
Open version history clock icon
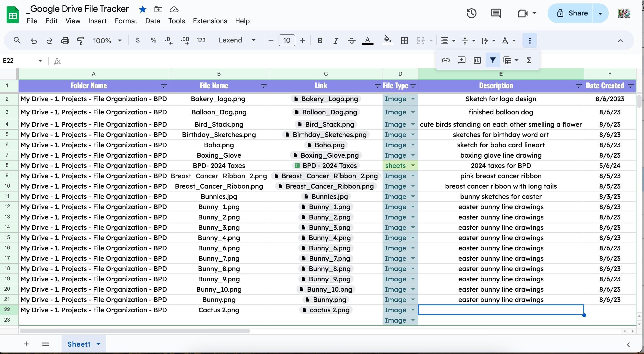[471, 13]
